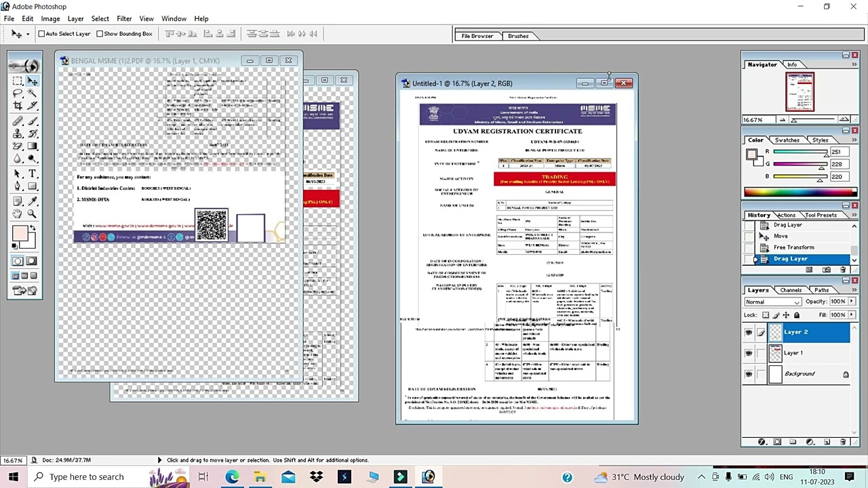Screen dimensions: 868x488
Task: Select the Clone Stamp tool
Action: coord(17,134)
